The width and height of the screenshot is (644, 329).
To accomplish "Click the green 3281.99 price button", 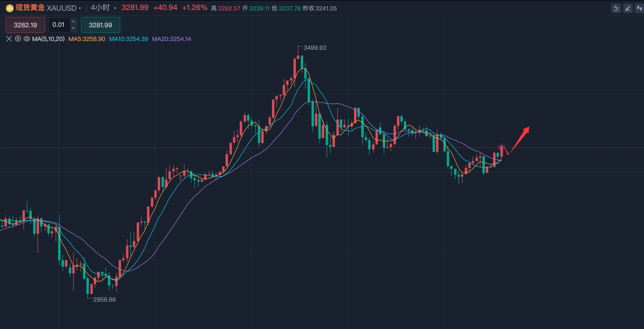I will pyautogui.click(x=100, y=25).
